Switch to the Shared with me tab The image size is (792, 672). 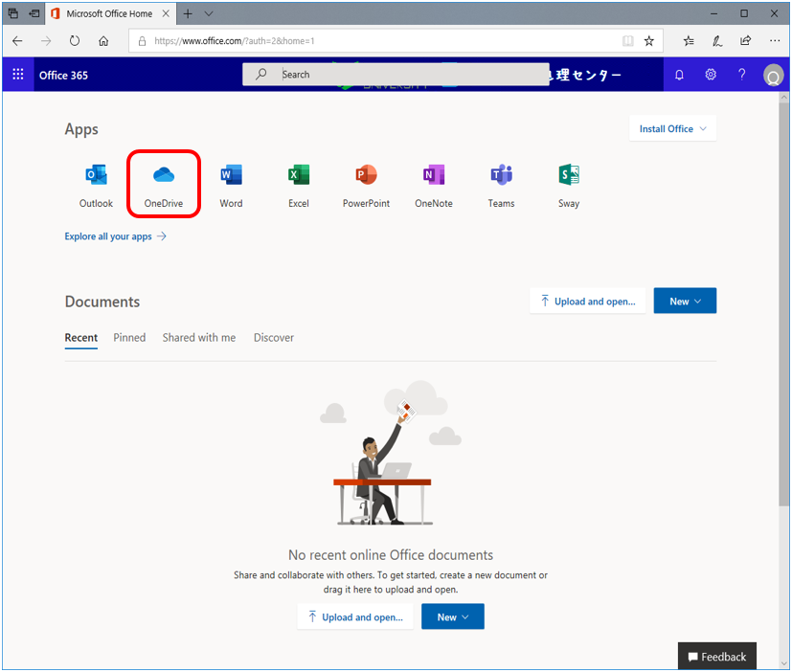(199, 338)
